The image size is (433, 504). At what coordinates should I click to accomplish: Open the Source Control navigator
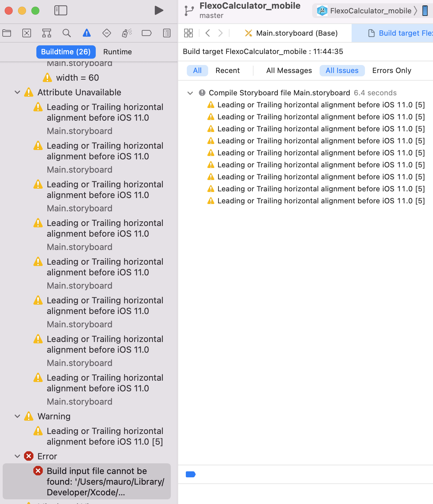coord(27,33)
